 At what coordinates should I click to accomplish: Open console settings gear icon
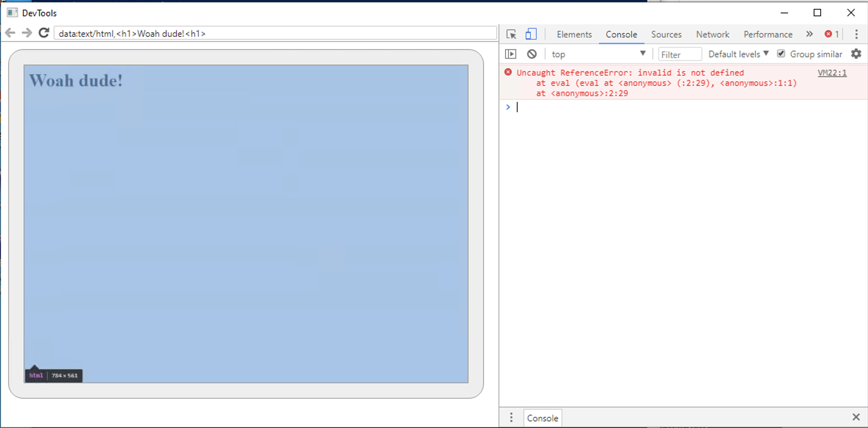[856, 54]
